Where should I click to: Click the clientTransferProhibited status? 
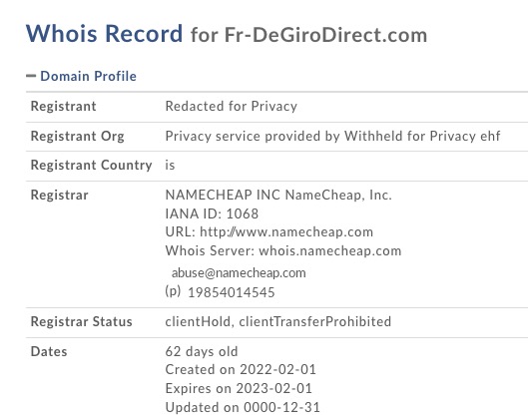tap(315, 321)
